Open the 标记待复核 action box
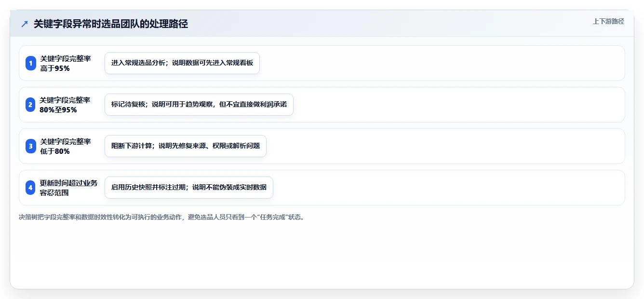 (x=199, y=105)
